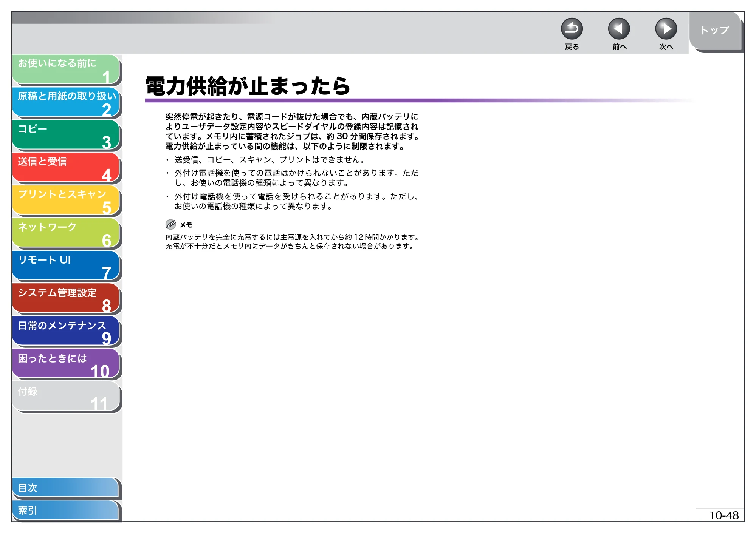The height and width of the screenshot is (534, 756).
Task: Select chapter 3 コピー tab
Action: [x=66, y=135]
